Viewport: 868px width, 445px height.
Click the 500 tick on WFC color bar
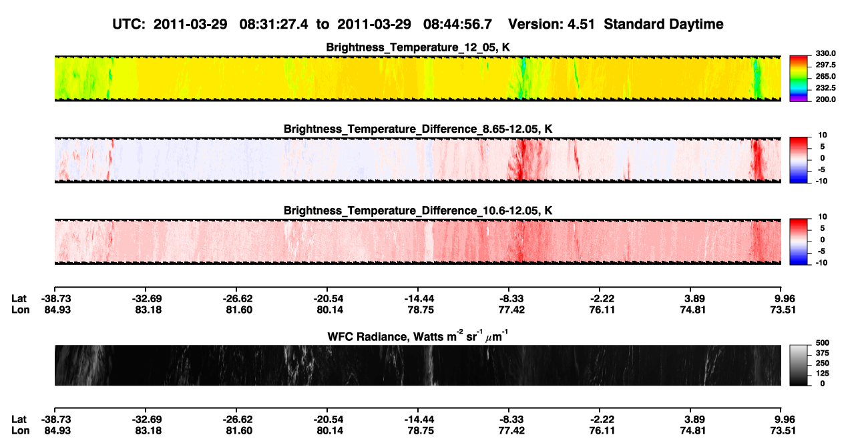pyautogui.click(x=822, y=344)
